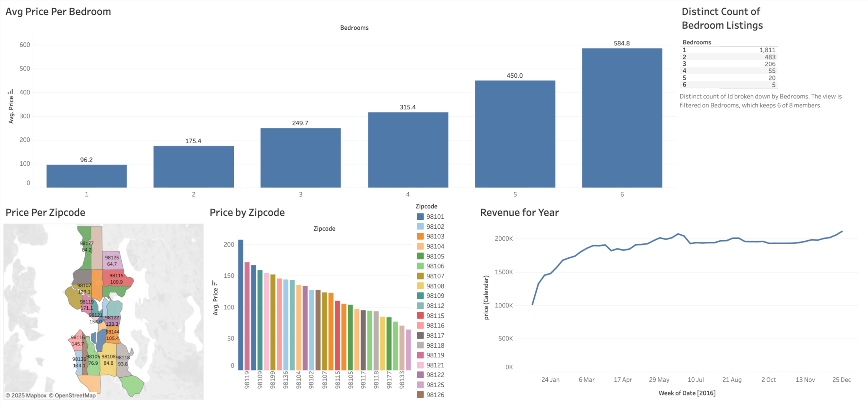Select the 98103 orange legend swatch

[x=420, y=236]
